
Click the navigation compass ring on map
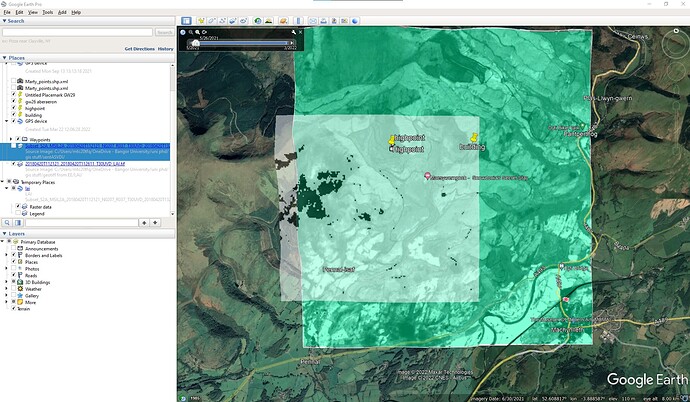click(x=676, y=43)
